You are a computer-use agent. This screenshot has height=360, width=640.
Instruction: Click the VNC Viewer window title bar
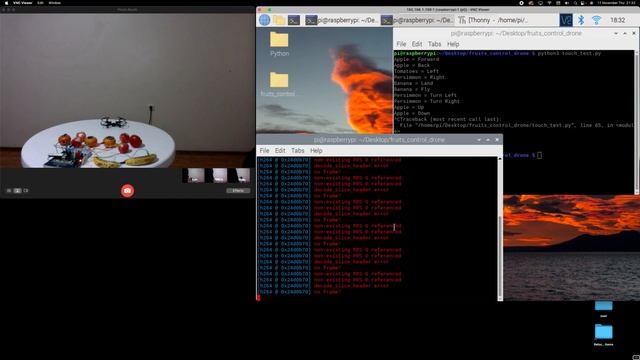448,9
